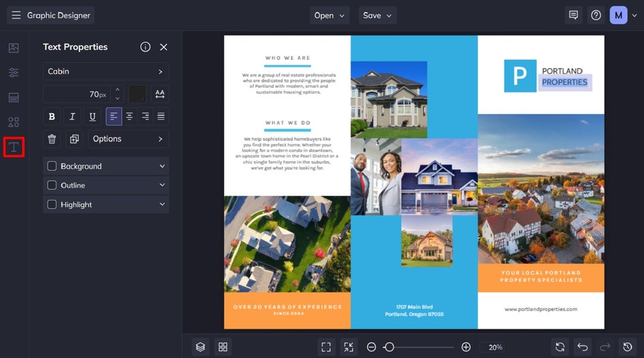Screen dimensions: 644x358
Task: Open the hamburger menu next to Graphic Designer
Action: point(16,15)
